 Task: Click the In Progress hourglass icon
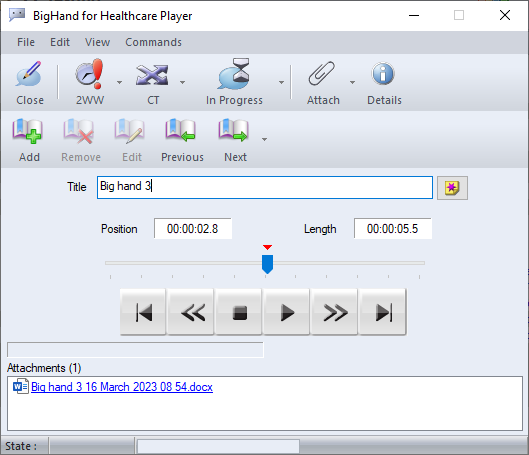234,74
